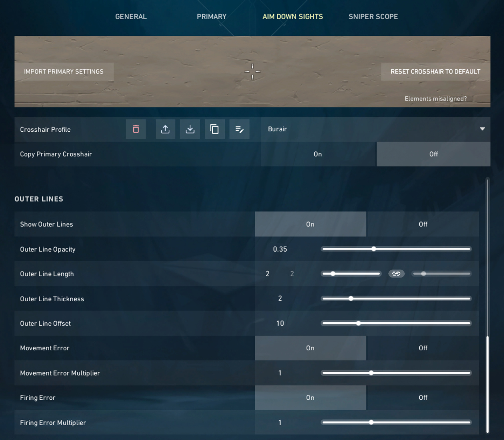
Task: Enable Copy Primary Crosshair
Action: point(317,154)
